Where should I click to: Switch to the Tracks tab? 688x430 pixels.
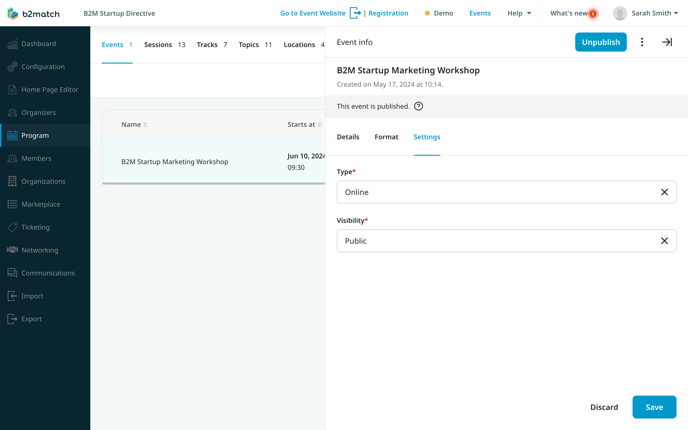click(212, 45)
